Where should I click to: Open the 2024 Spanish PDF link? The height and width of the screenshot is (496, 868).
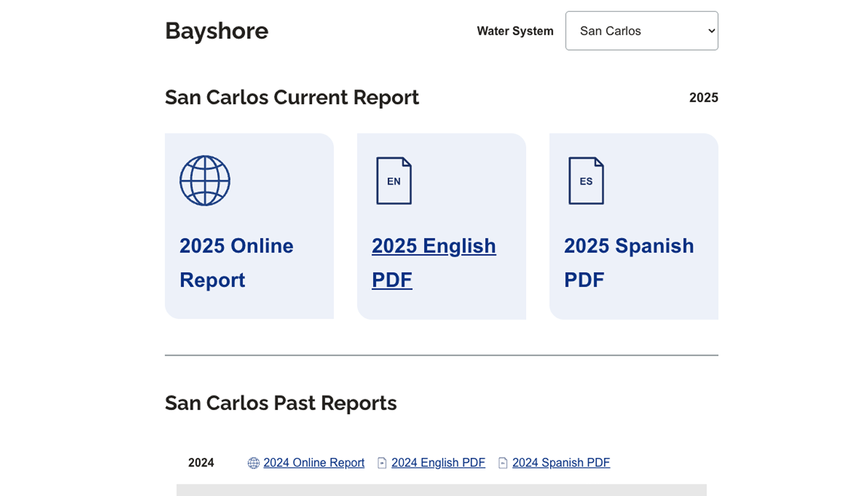[x=561, y=463]
